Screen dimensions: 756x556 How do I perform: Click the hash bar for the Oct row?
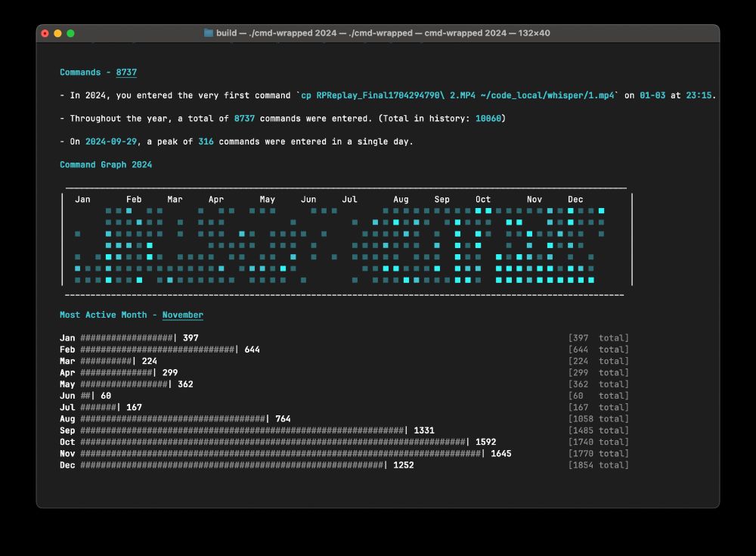tap(274, 442)
